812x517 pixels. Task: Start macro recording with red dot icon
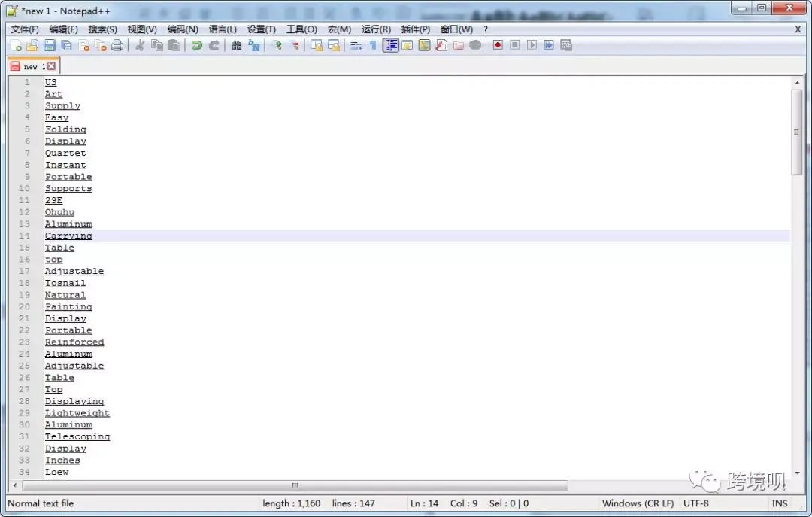[x=498, y=46]
